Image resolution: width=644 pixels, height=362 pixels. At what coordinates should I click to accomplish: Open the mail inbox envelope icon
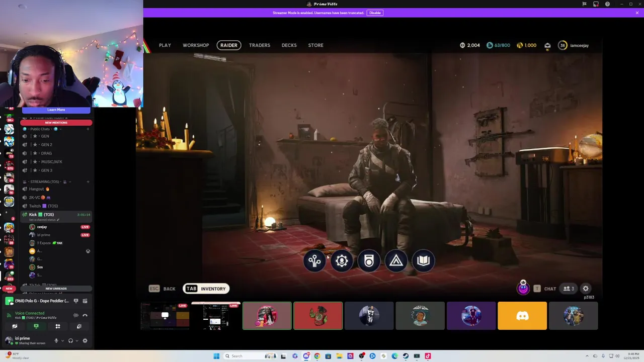pyautogui.click(x=547, y=45)
